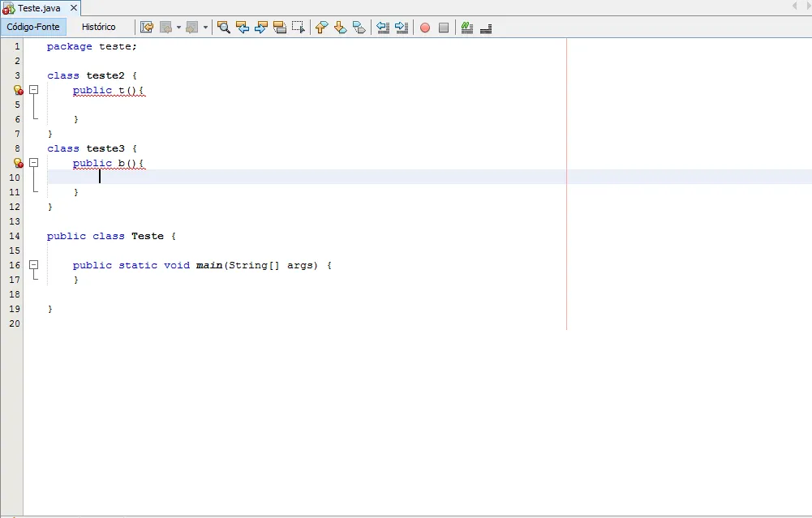This screenshot has height=518, width=812.
Task: Toggle rectangular selection mode
Action: pyautogui.click(x=299, y=28)
